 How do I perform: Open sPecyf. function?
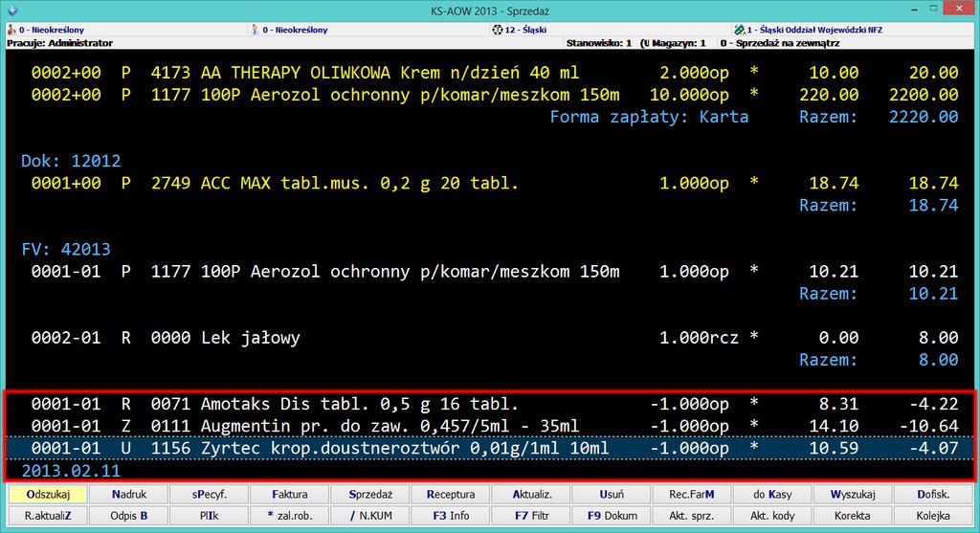pyautogui.click(x=210, y=495)
